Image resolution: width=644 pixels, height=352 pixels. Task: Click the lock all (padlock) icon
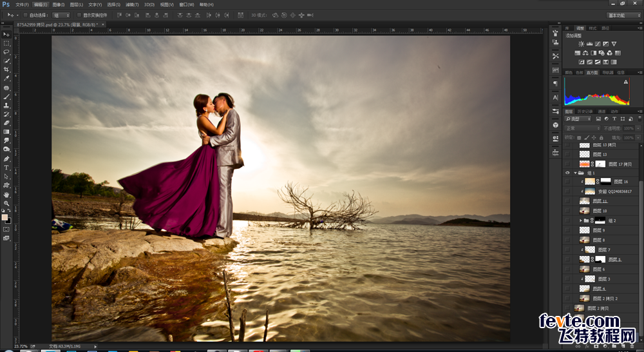(x=601, y=138)
